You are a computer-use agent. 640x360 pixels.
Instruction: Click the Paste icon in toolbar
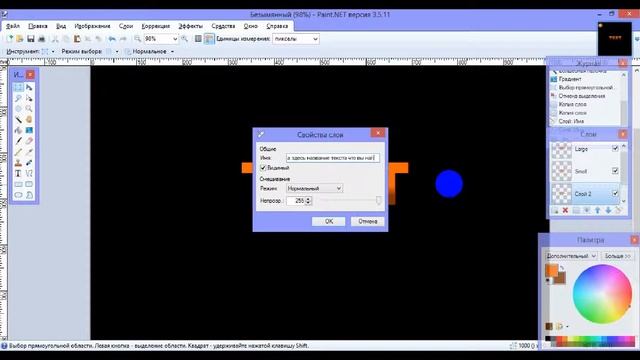tap(77, 39)
